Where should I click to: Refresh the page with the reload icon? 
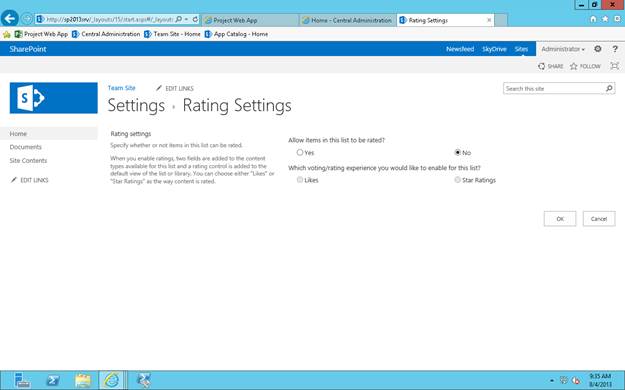tap(195, 19)
